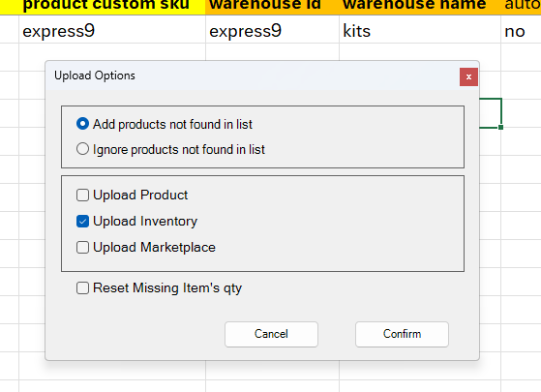
Task: Close the Upload Options dialog
Action: [468, 76]
